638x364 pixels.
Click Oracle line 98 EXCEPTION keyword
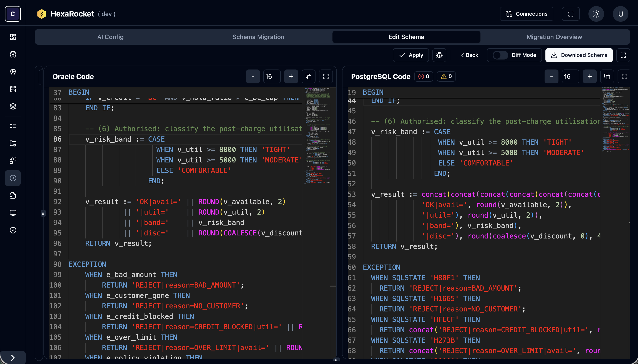87,264
